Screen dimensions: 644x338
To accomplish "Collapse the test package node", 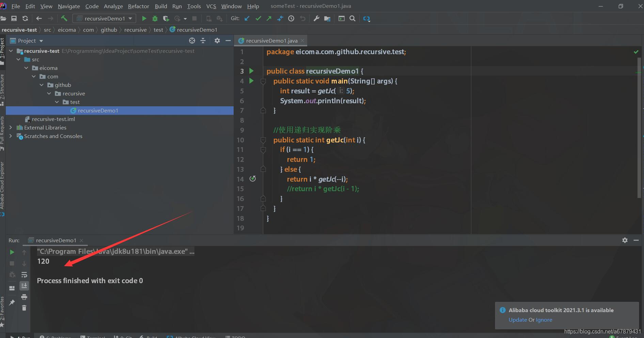I will 57,102.
